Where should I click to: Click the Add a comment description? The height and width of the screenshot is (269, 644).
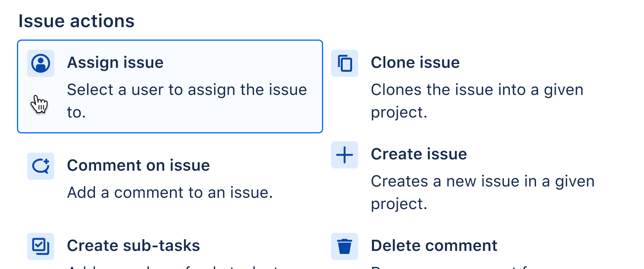[170, 192]
